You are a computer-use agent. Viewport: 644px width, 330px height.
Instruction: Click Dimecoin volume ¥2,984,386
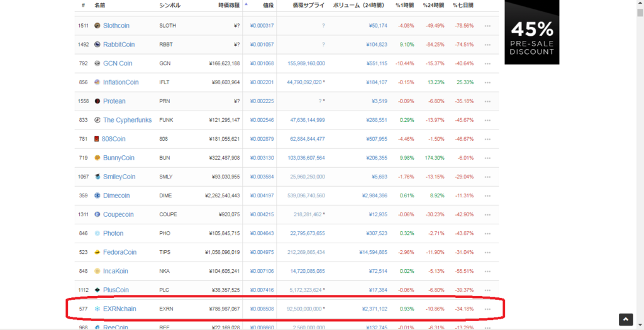pos(375,195)
